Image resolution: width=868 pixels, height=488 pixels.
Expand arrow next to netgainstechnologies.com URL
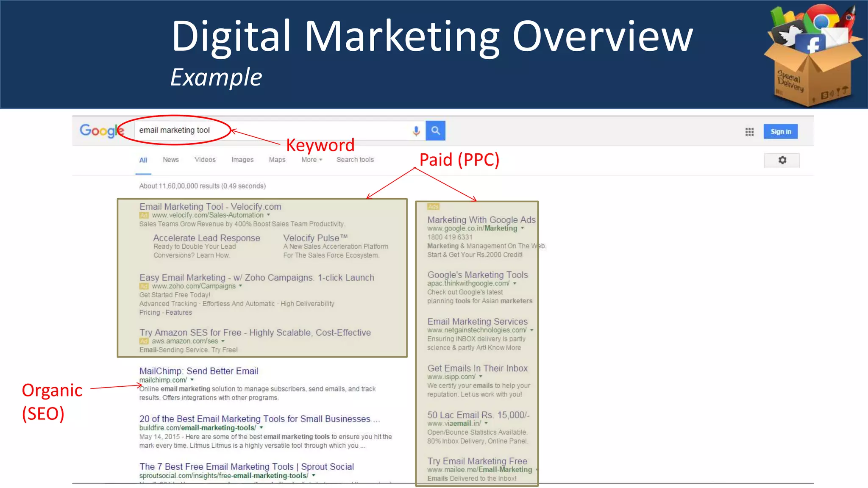click(531, 330)
